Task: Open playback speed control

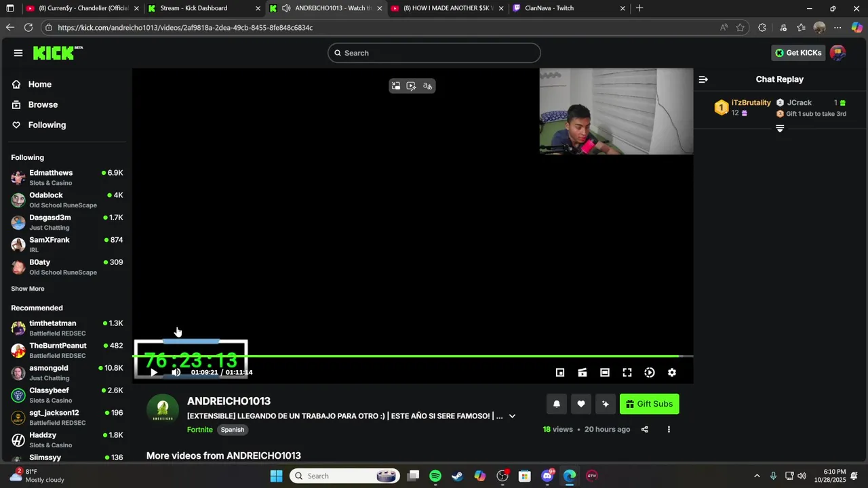Action: [650, 372]
